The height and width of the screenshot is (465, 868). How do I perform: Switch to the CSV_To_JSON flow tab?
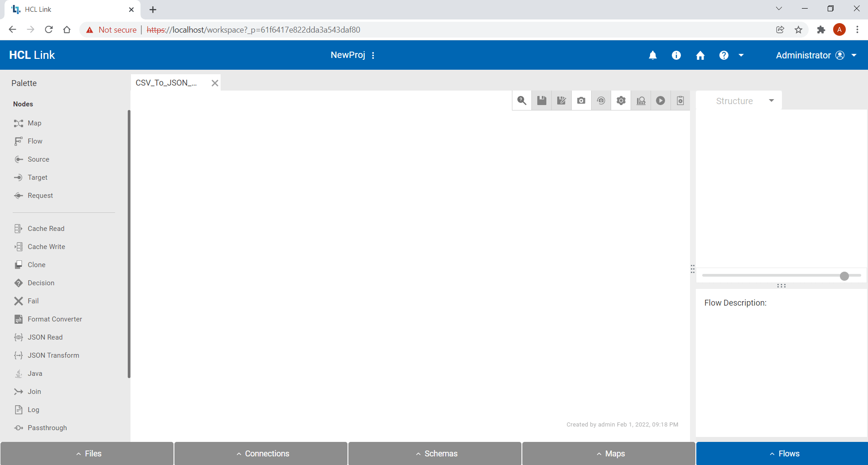pos(166,82)
